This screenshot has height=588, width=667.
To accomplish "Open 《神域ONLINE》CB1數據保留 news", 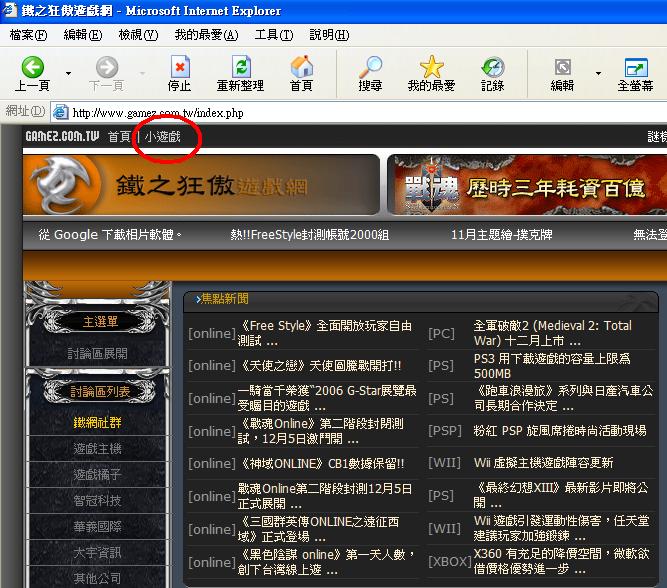I will pos(321,463).
